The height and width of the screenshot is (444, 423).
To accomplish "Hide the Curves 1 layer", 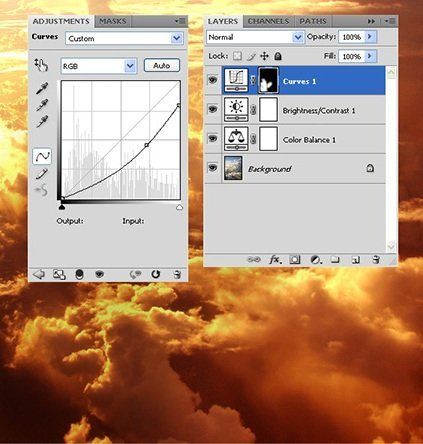I will 213,80.
